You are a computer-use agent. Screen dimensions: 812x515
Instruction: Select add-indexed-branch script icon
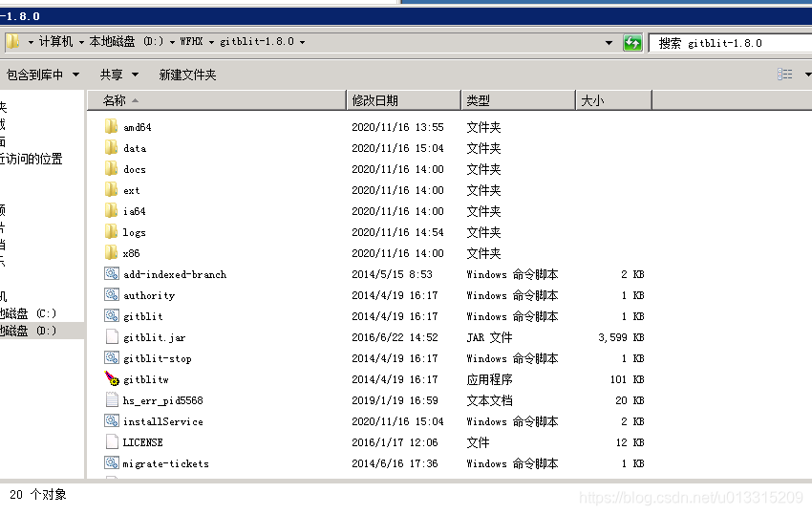pos(112,273)
